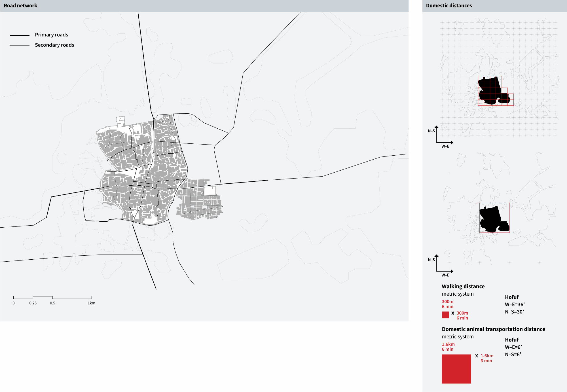Click the map scale bar
567x392 pixels.
(x=52, y=298)
